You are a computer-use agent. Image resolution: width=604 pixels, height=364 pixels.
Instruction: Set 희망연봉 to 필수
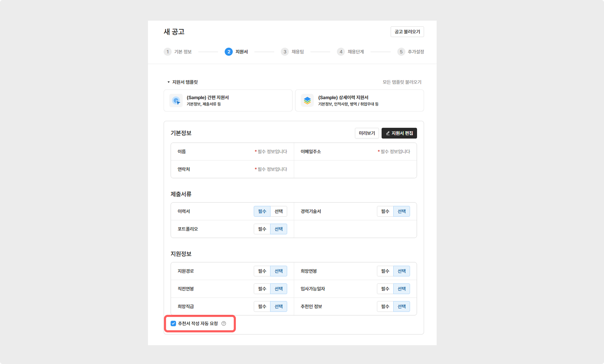(x=385, y=271)
